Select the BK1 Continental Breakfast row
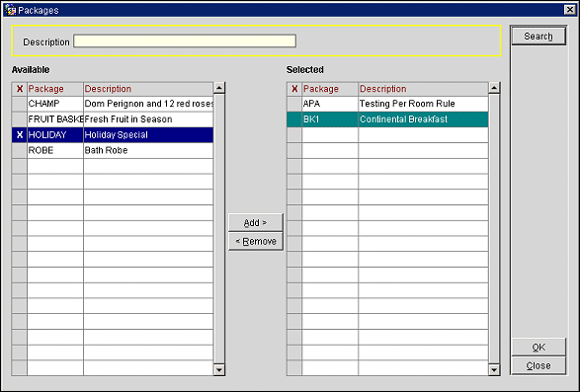Screen dimensions: 580x392 click(387, 119)
